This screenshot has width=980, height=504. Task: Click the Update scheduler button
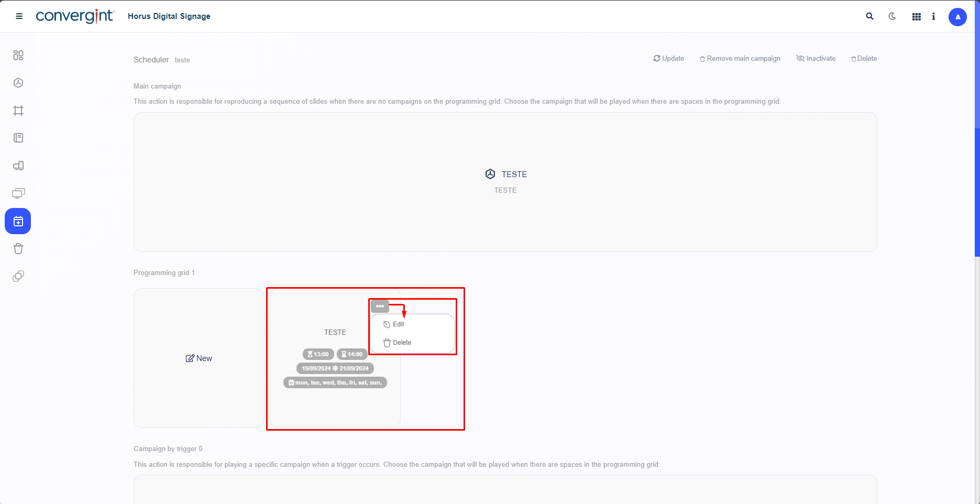pyautogui.click(x=668, y=59)
